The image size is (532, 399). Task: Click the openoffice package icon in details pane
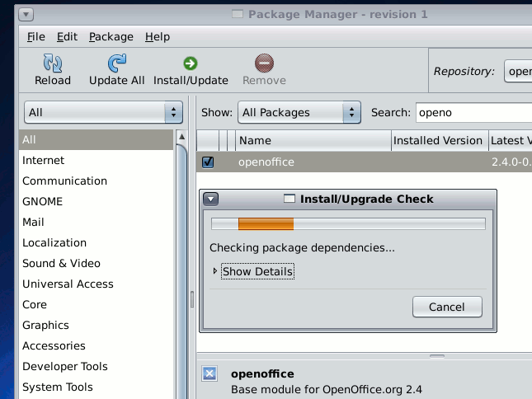click(x=210, y=373)
